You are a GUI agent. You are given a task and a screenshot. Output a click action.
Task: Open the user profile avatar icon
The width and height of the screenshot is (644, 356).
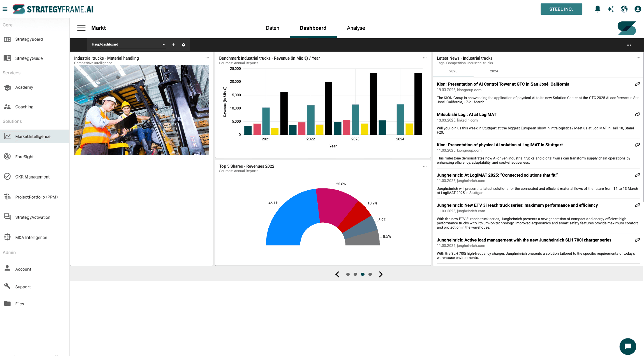coord(638,9)
